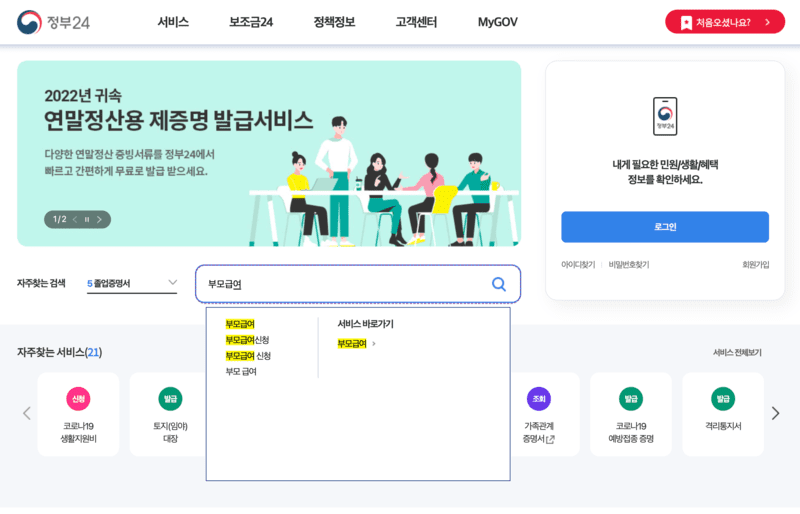
Task: Click the external link icon beside 증명서
Action: coord(550,439)
